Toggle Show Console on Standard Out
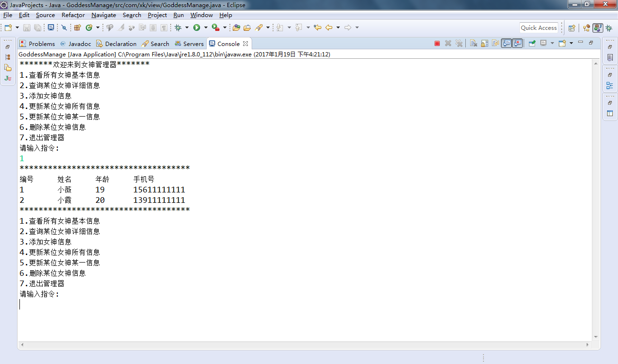618x364 pixels. pyautogui.click(x=506, y=43)
